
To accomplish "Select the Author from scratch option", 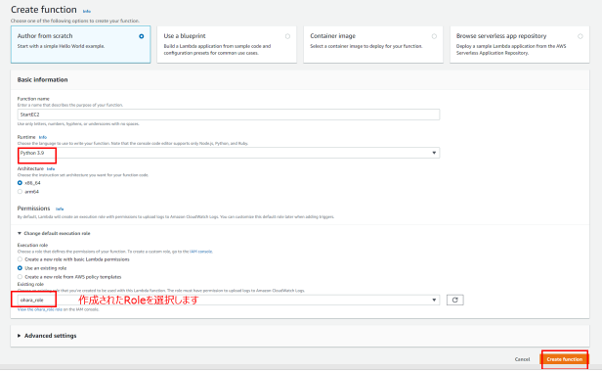I will coord(81,45).
